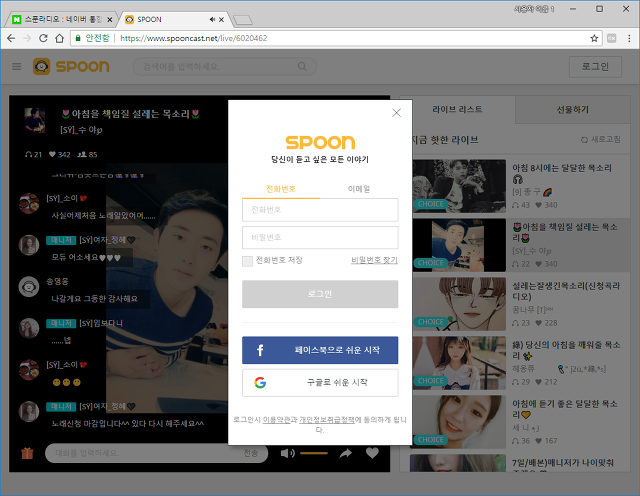Adjust the orange volume slider
Screen dimensions: 640x496
(314, 453)
